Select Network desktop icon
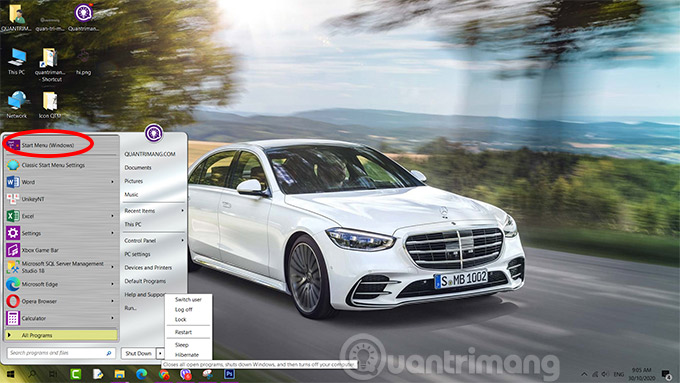 (x=16, y=105)
